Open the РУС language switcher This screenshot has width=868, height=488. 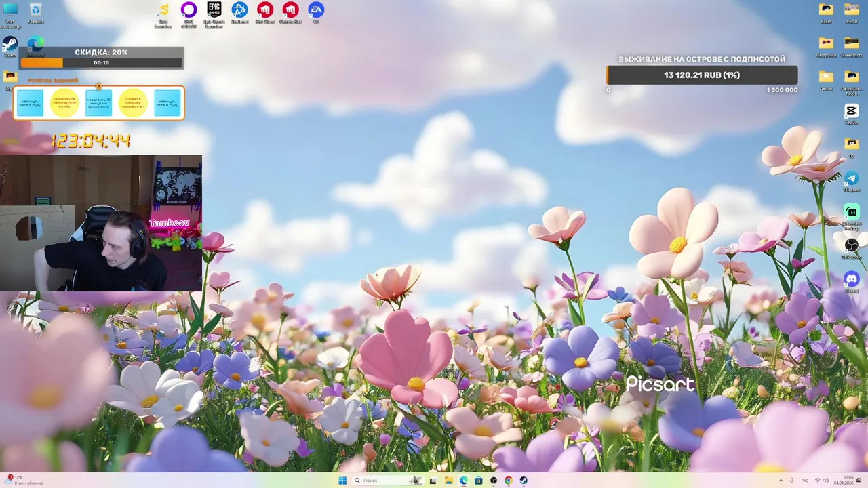pos(805,481)
